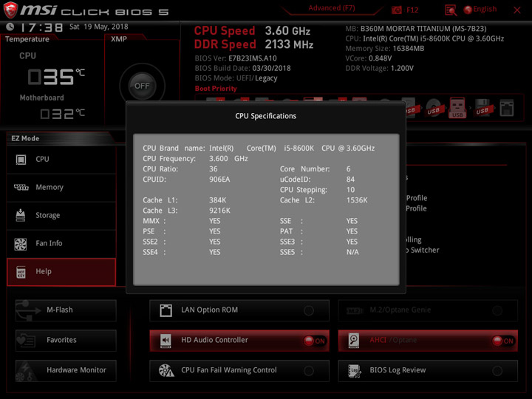Toggle M.2/Optane Genie switch
The image size is (532, 399).
[x=497, y=310]
